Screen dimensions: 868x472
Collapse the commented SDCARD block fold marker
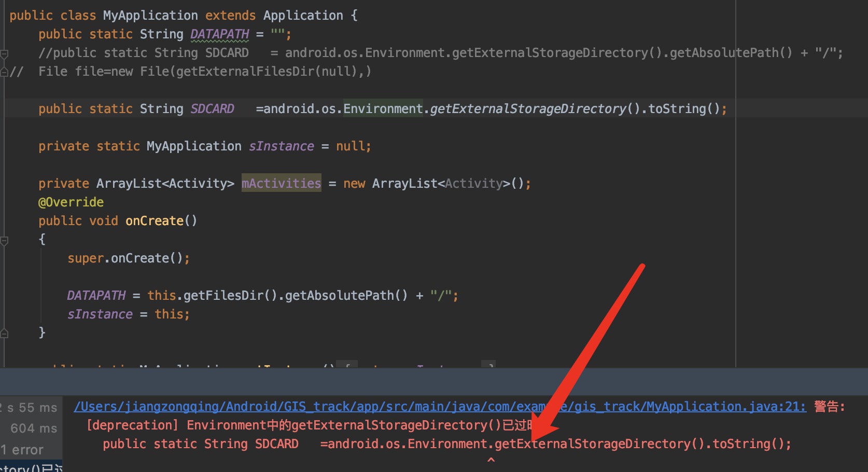(x=4, y=53)
